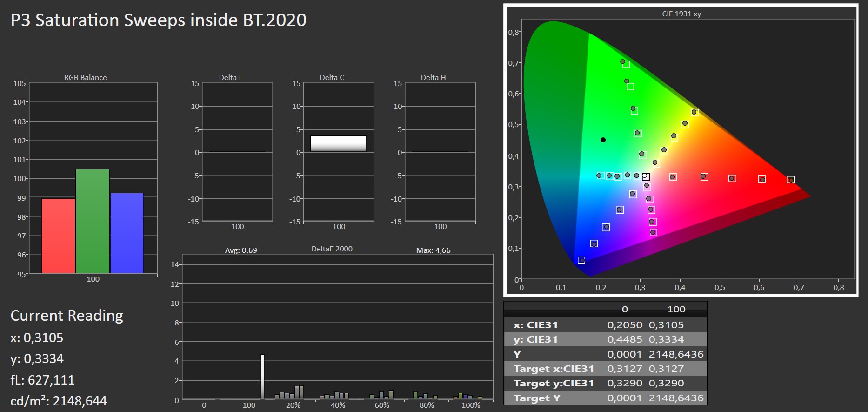
Task: Select the outermost yellow target point on CIE chart
Action: coord(694,112)
